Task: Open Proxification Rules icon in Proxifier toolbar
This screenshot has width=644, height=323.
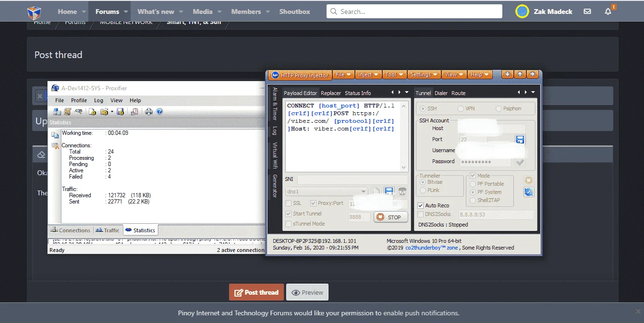Action: [68, 111]
